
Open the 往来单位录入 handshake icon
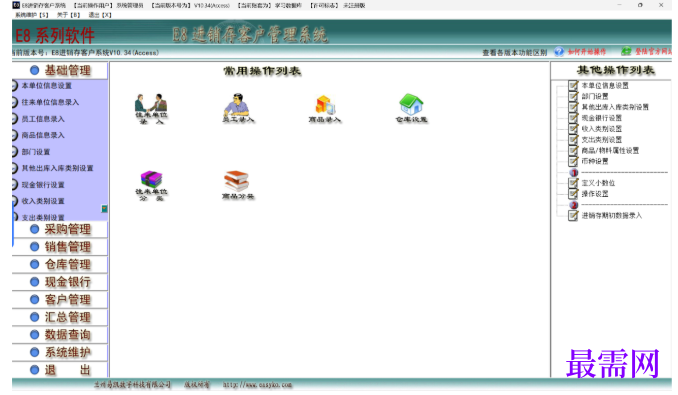151,109
